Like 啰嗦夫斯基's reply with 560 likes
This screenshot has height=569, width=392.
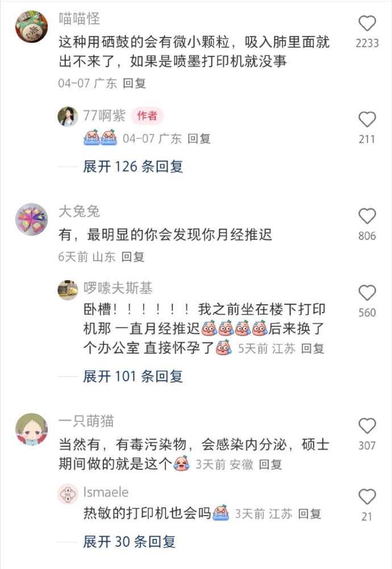click(367, 293)
